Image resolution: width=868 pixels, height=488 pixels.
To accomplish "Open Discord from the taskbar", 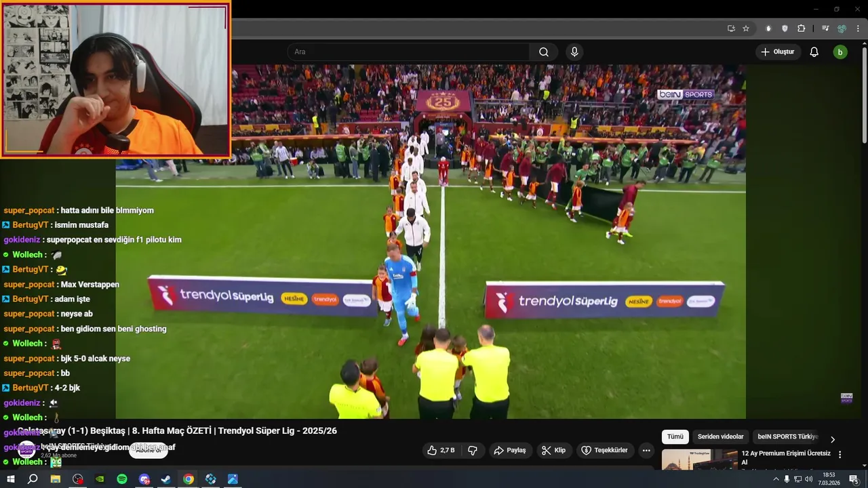I will pos(144,479).
